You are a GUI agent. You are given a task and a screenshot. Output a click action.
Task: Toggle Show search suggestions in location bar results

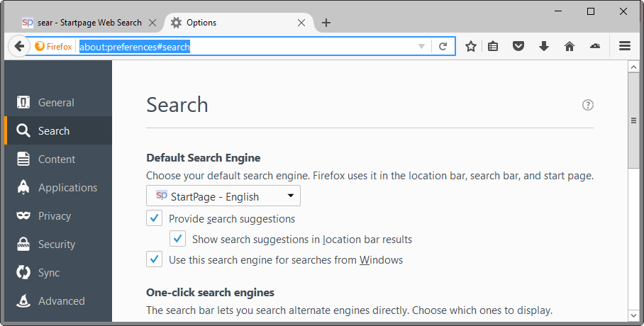click(x=177, y=239)
